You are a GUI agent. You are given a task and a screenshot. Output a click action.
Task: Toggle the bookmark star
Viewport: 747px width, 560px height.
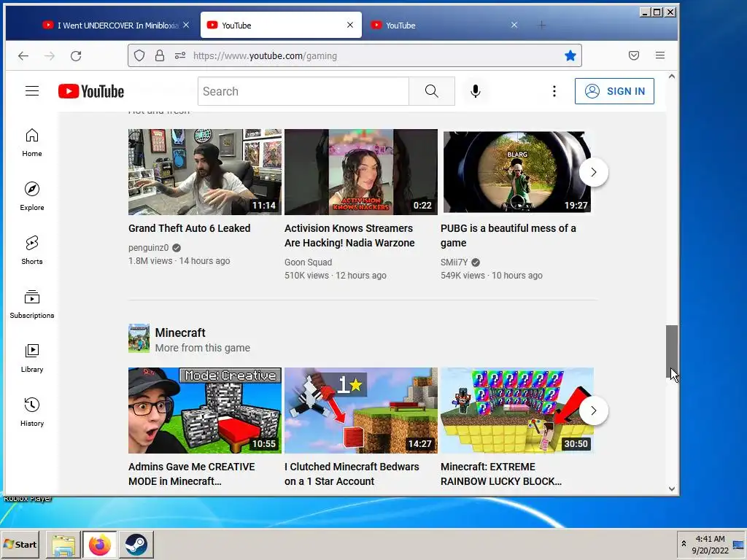coord(570,55)
